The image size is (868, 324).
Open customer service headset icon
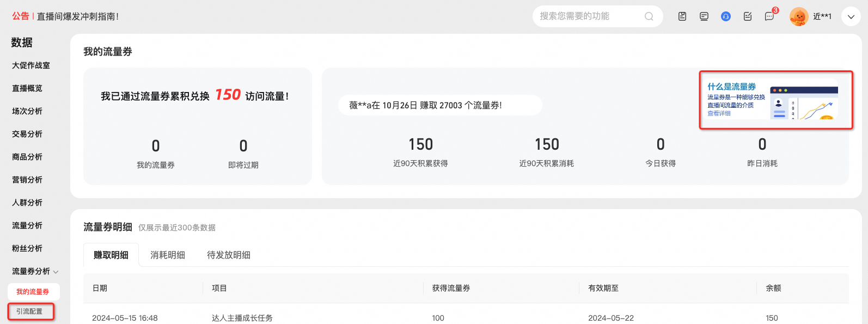726,16
